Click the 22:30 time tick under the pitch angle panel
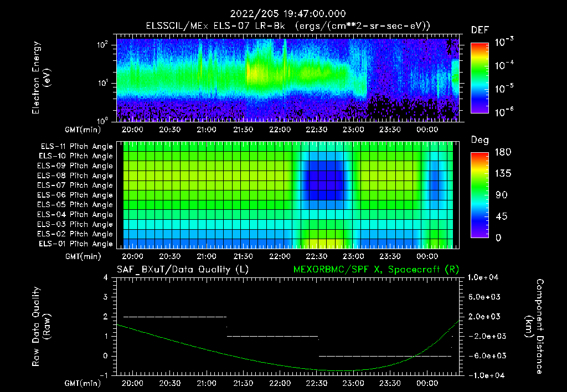Image resolution: width=567 pixels, height=392 pixels. (316, 256)
